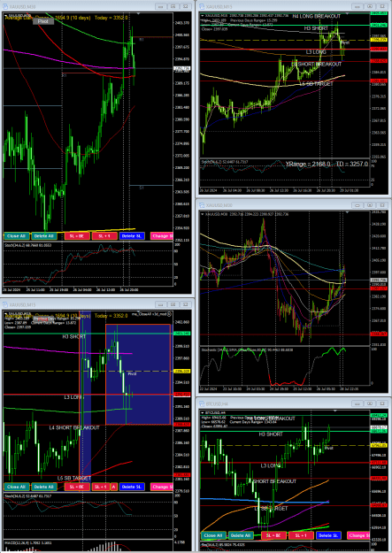Image resolution: width=392 pixels, height=553 pixels.
Task: Click the chart icon of the H4 LONG BREAKOUT XAUUSD,M15 window
Action: click(x=202, y=6)
